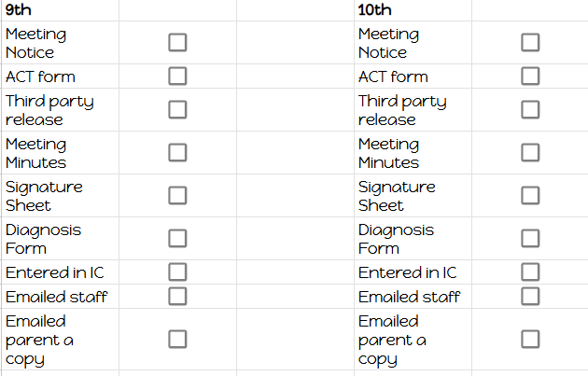The height and width of the screenshot is (376, 588).
Task: Check the 9th grade Meeting Notice checkbox
Action: pos(177,43)
